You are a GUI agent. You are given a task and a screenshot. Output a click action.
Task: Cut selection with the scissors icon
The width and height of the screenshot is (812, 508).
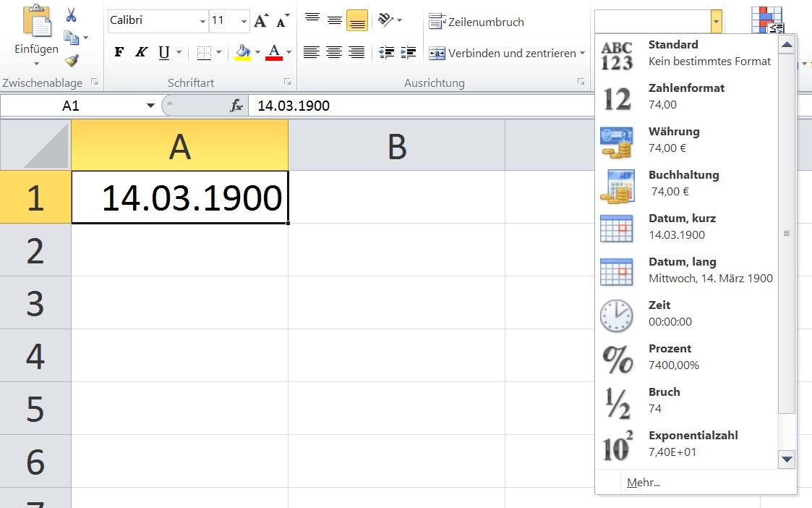pyautogui.click(x=71, y=14)
